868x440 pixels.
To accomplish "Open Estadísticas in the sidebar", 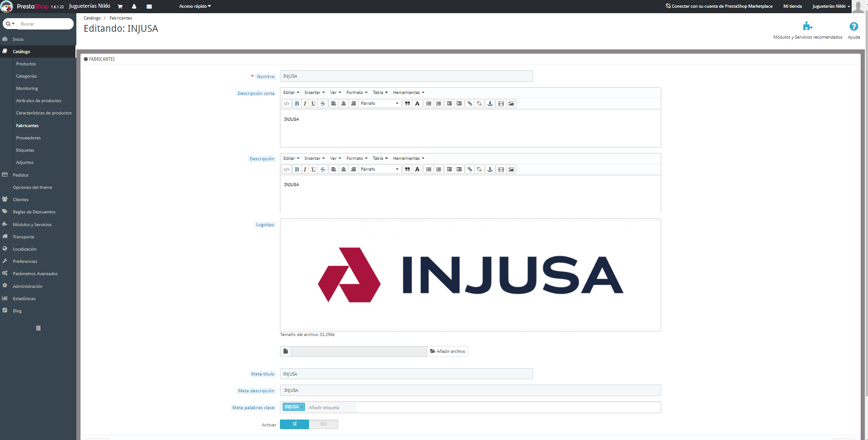I will tap(24, 299).
